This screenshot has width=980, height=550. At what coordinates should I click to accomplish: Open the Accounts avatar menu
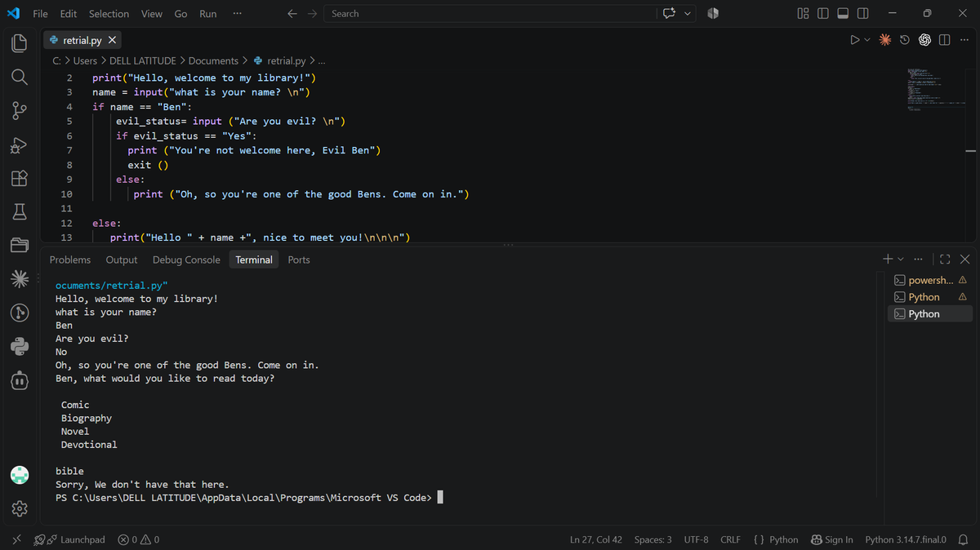click(20, 475)
